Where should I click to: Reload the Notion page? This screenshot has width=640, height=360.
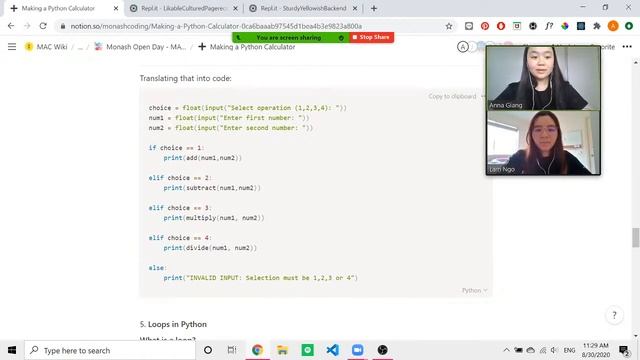(x=43, y=26)
